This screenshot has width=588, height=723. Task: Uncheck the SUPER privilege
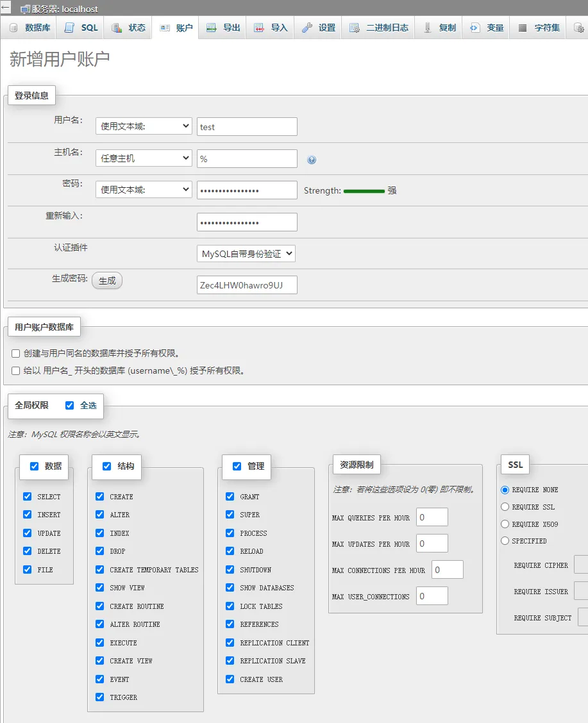(x=230, y=515)
